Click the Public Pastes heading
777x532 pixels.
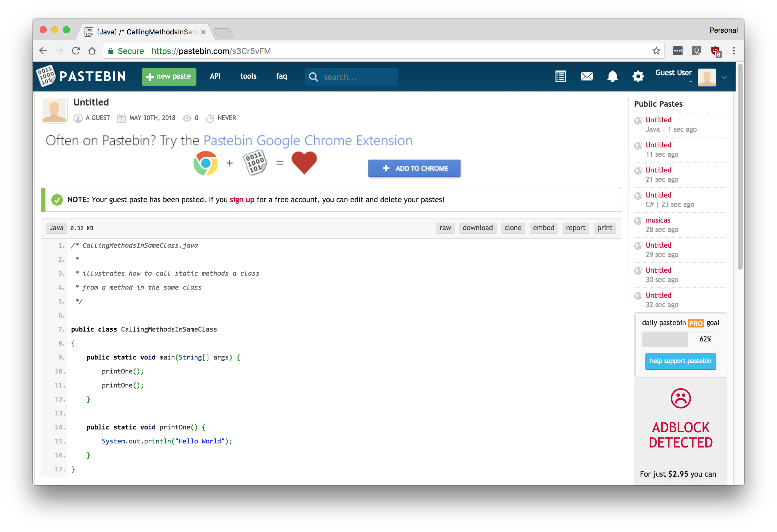658,104
